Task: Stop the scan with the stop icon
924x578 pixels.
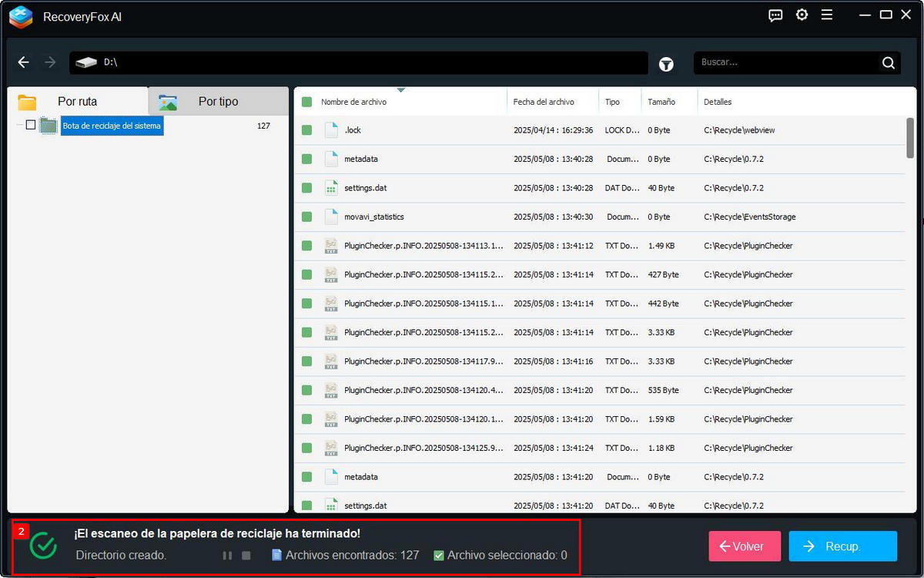Action: pyautogui.click(x=246, y=556)
